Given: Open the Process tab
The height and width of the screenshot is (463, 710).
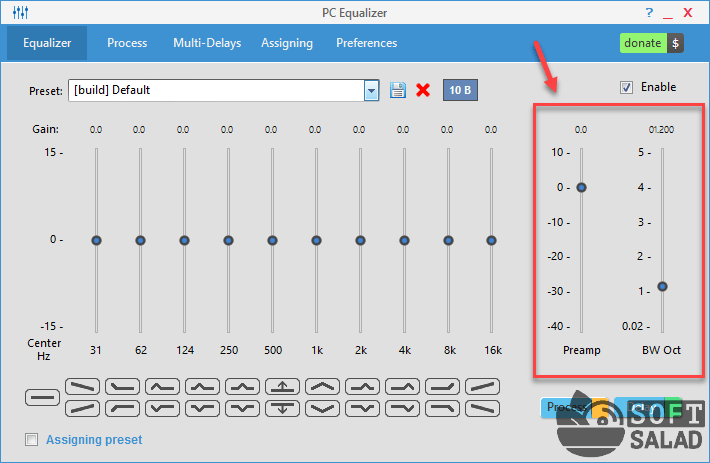Looking at the screenshot, I should pyautogui.click(x=127, y=43).
